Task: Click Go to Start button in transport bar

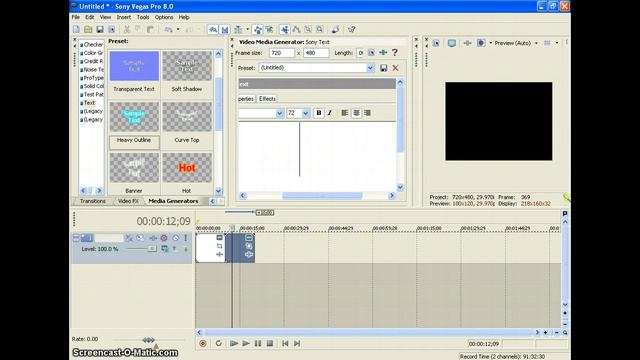Action: pyautogui.click(x=285, y=344)
